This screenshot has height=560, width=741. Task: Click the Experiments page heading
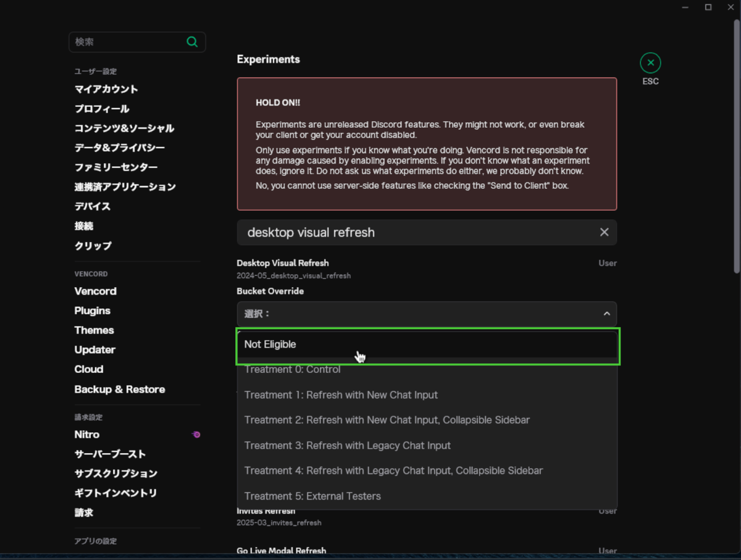pyautogui.click(x=269, y=59)
